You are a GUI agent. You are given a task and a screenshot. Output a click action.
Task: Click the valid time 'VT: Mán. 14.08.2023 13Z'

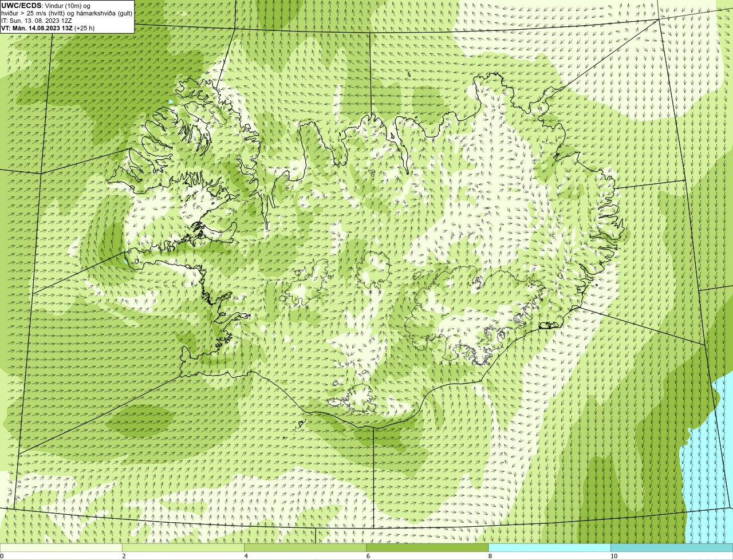tap(36, 27)
